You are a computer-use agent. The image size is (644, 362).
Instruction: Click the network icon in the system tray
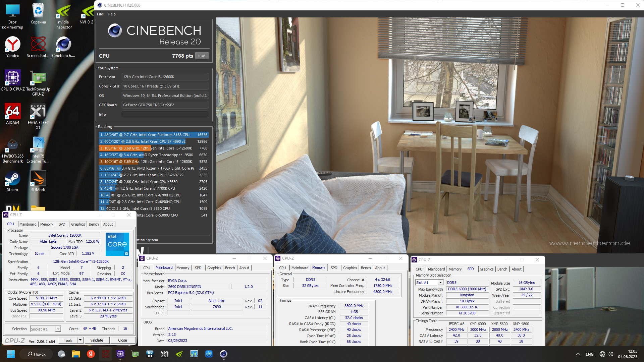point(602,354)
